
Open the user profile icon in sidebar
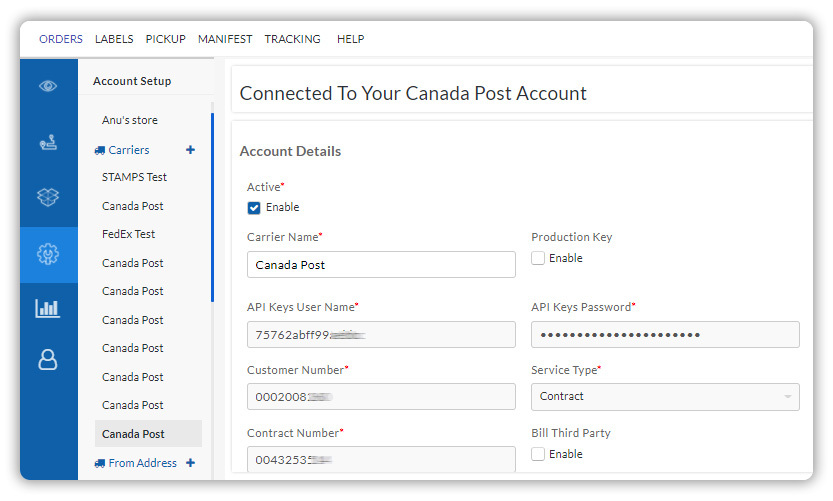point(48,360)
